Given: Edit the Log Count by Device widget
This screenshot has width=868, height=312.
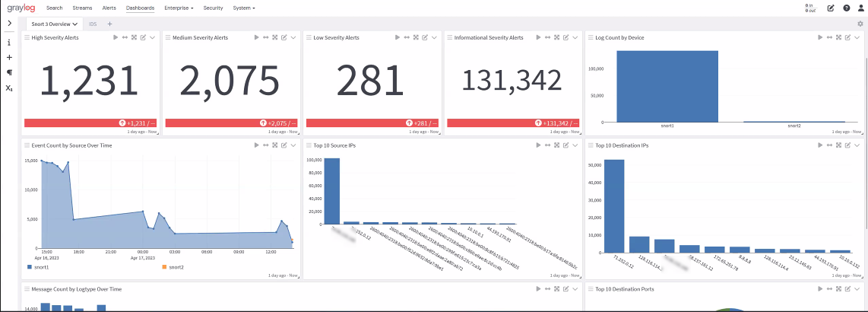Looking at the screenshot, I should point(847,37).
